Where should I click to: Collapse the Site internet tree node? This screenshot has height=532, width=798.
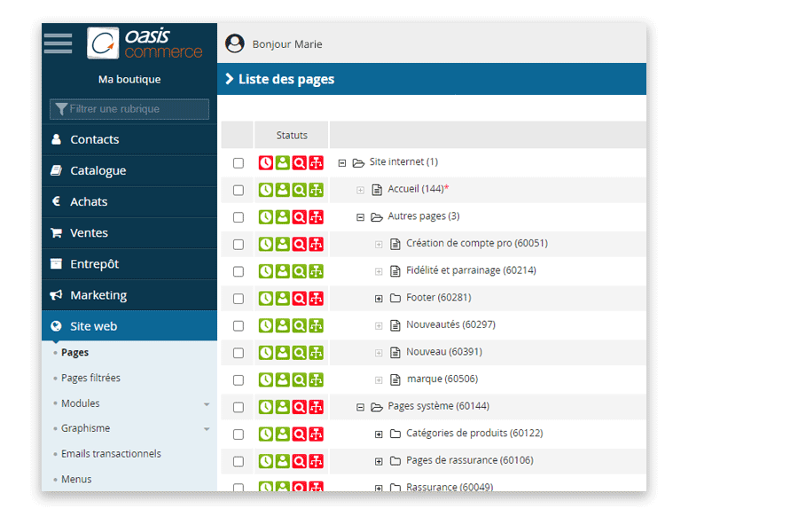[342, 163]
